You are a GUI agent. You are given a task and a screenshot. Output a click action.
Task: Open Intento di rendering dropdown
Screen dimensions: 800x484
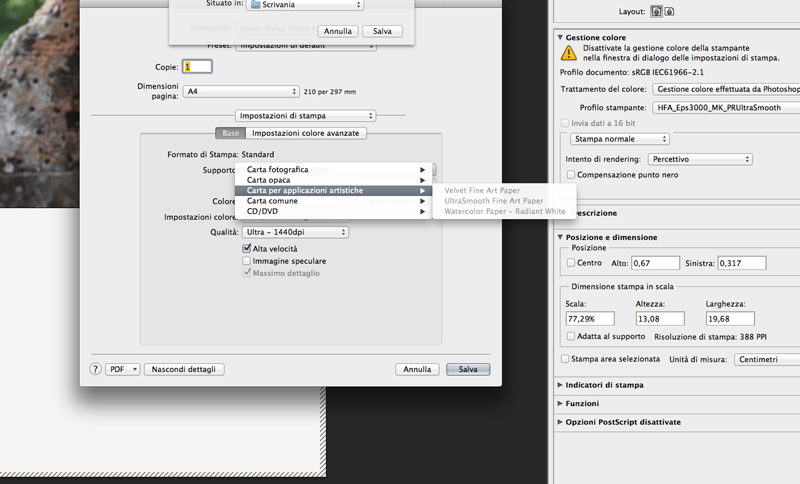(699, 158)
